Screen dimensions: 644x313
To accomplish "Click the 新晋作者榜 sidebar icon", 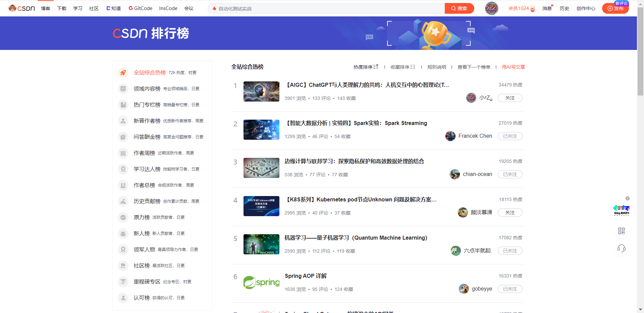I will (123, 121).
